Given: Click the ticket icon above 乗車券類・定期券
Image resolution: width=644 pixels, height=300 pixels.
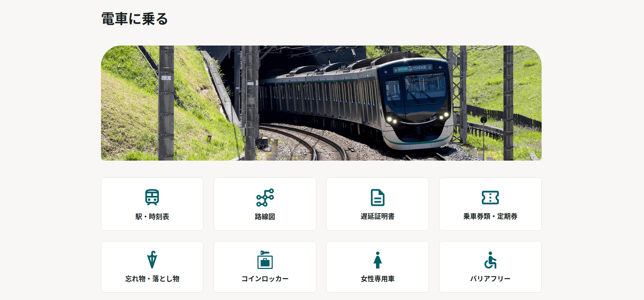Looking at the screenshot, I should pos(490,198).
